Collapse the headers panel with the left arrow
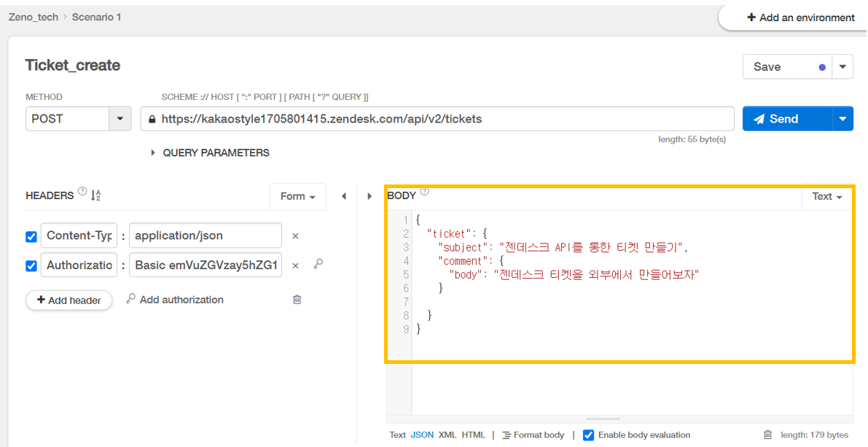The image size is (868, 447). point(343,195)
